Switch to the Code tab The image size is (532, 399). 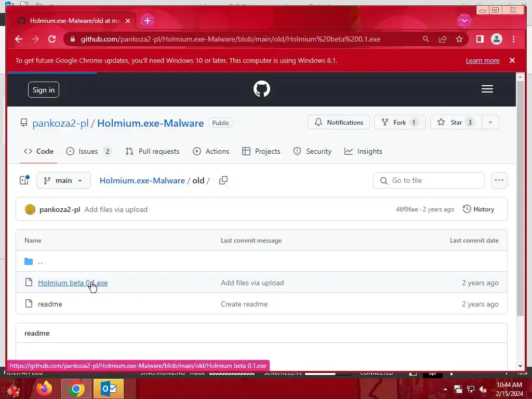pos(38,151)
